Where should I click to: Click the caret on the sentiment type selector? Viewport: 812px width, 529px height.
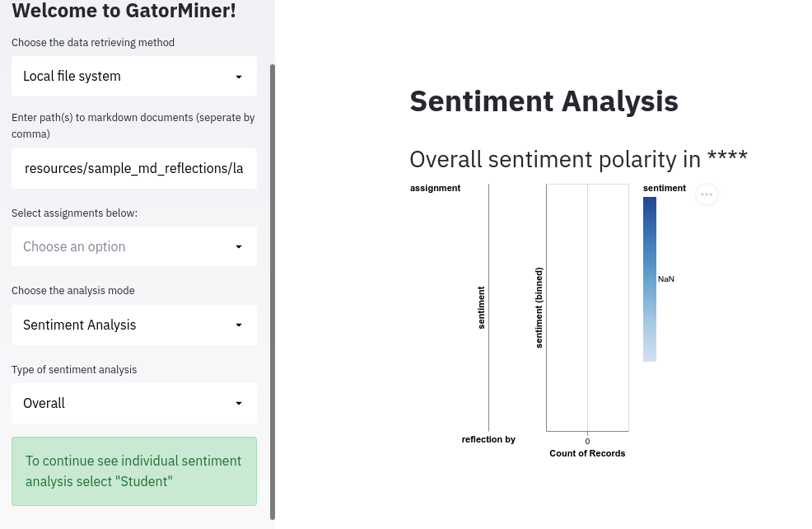(239, 403)
